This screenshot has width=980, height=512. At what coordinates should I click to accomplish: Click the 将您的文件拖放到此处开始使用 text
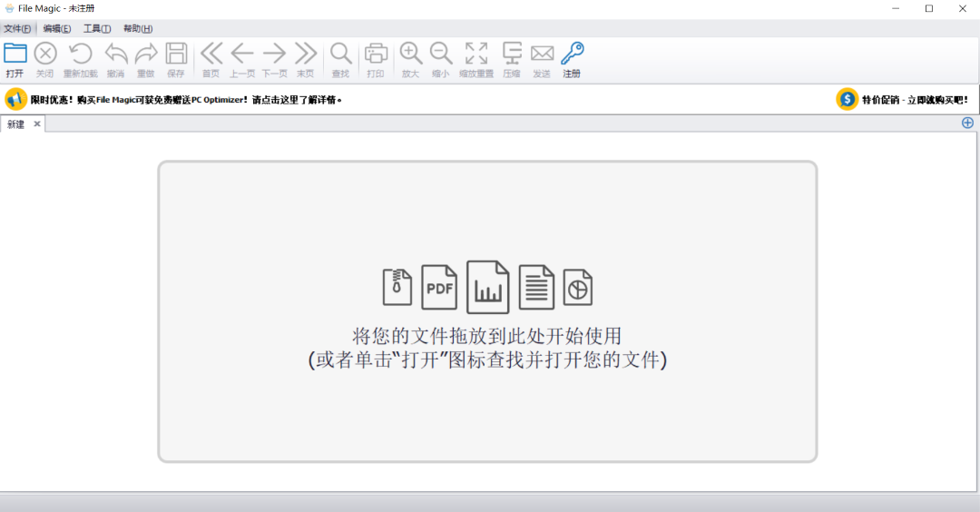coord(487,336)
